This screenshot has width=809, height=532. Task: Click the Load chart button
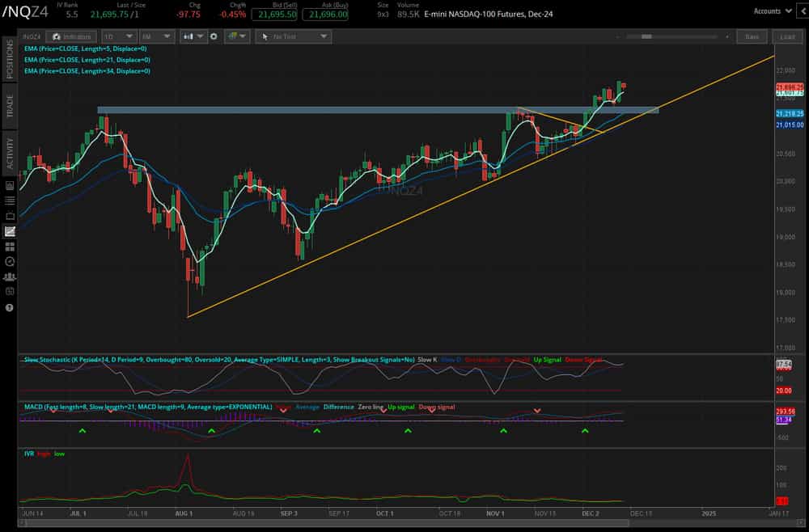[786, 36]
